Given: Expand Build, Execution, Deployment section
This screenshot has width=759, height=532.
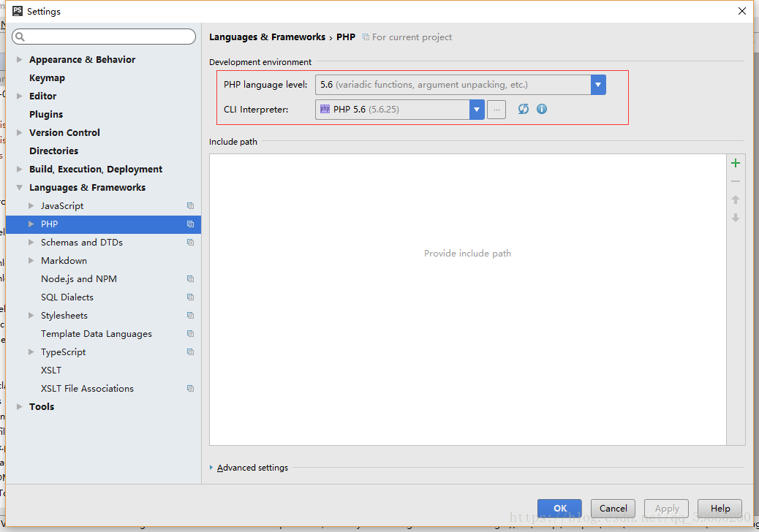Looking at the screenshot, I should pos(19,169).
